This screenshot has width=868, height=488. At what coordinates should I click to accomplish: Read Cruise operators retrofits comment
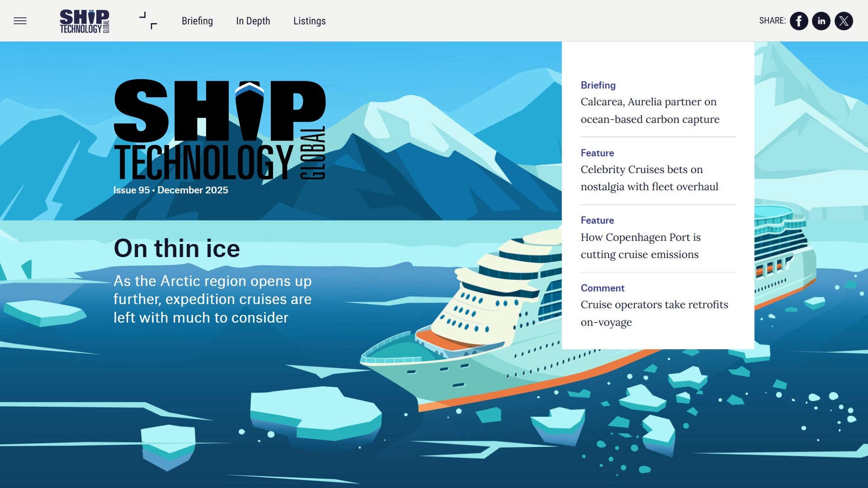pyautogui.click(x=654, y=313)
